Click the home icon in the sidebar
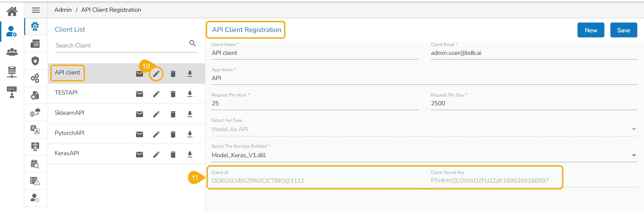 (12, 11)
